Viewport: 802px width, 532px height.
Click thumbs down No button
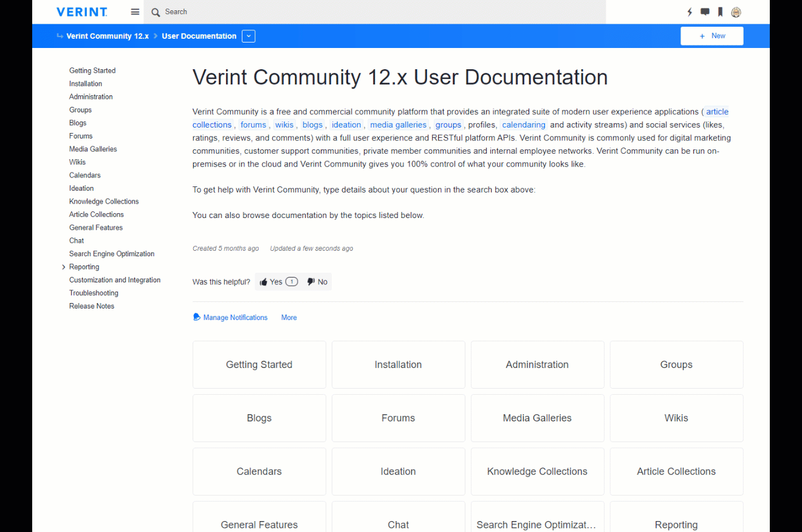point(317,282)
